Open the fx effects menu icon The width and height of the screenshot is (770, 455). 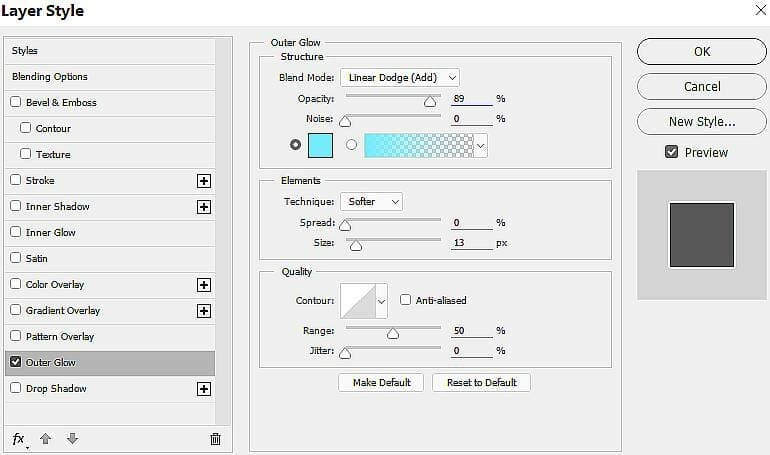20,439
